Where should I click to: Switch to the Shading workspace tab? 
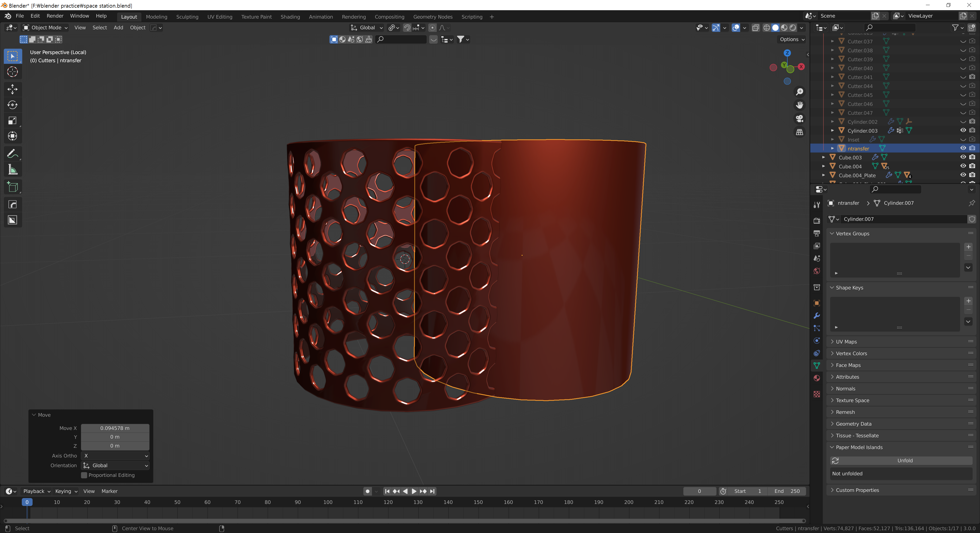pyautogui.click(x=290, y=17)
